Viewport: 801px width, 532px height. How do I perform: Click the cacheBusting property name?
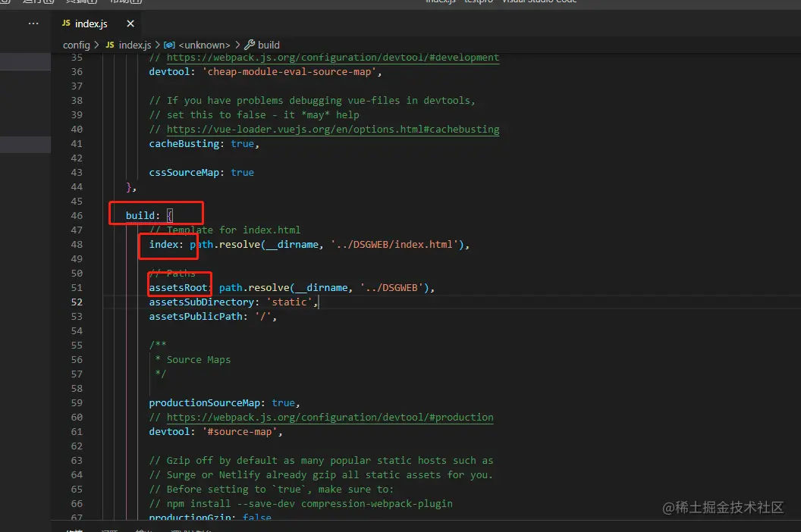click(x=184, y=143)
